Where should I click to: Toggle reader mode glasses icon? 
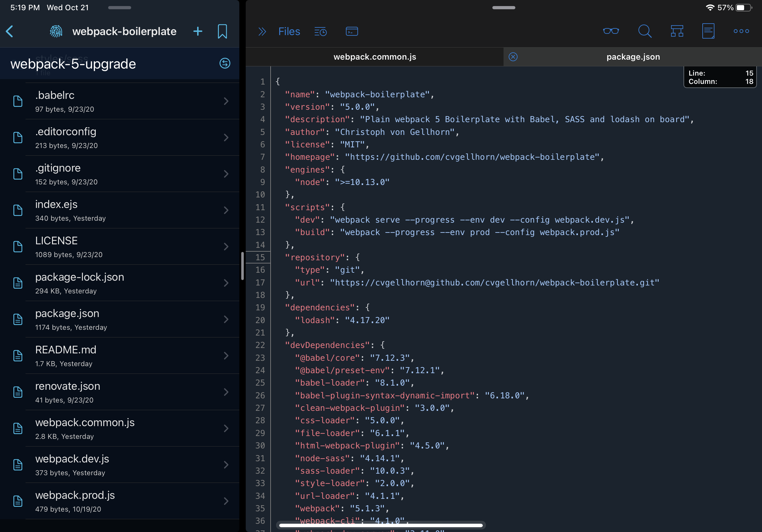611,31
